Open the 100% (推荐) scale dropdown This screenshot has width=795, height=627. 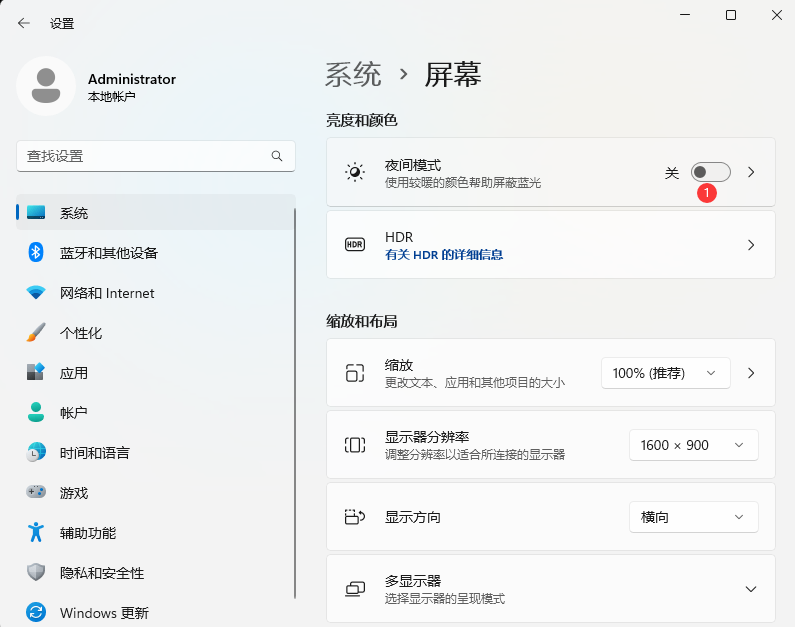666,373
